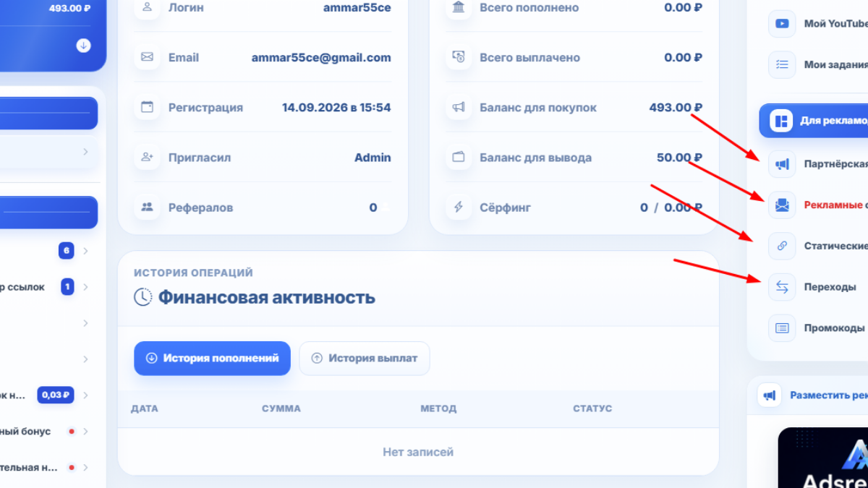
Task: Click the lightning icon beside Сёрфинг
Action: click(459, 207)
